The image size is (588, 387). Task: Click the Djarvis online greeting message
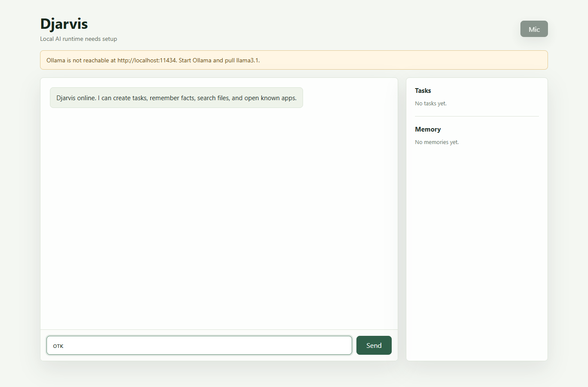tap(176, 98)
